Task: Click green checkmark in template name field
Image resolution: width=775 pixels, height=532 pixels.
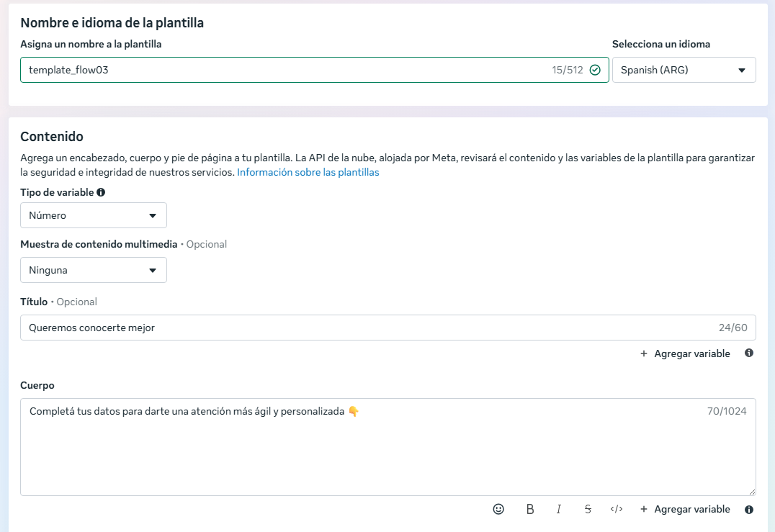Action: (595, 70)
